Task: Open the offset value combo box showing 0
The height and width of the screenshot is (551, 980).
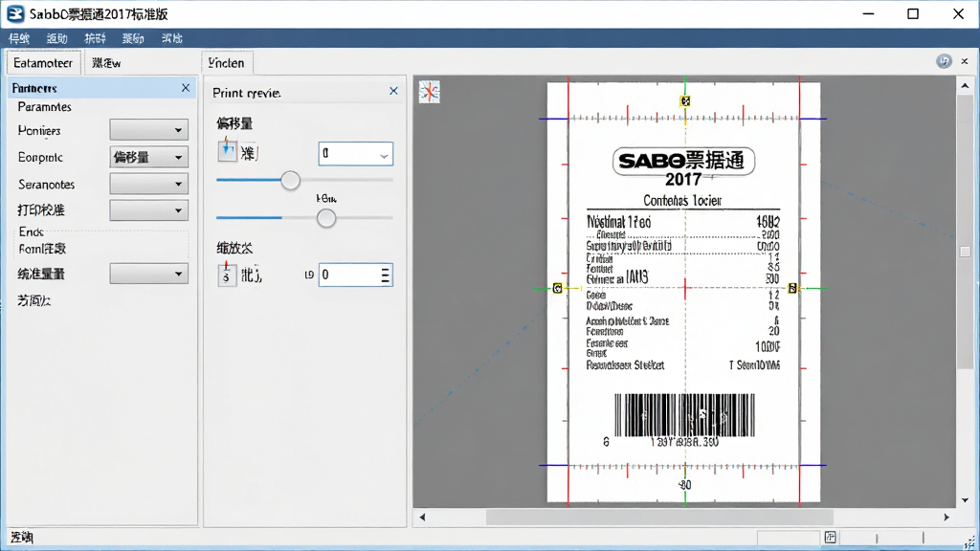Action: pyautogui.click(x=356, y=154)
